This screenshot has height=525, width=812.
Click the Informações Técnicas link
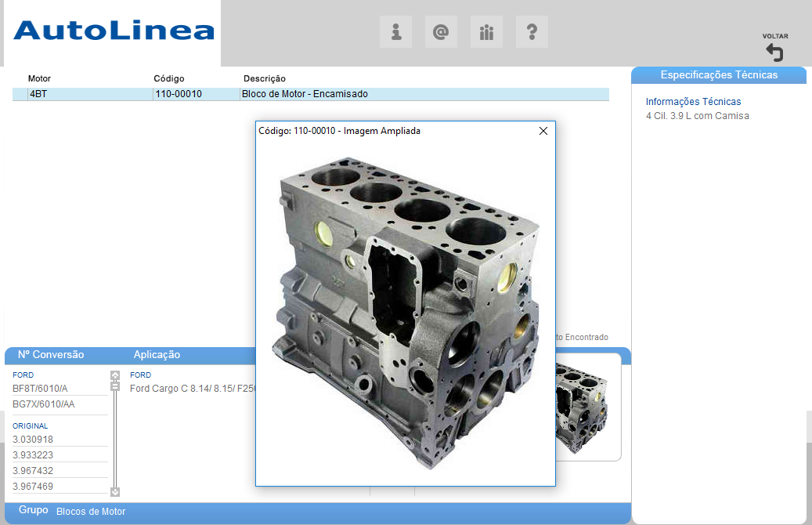[x=693, y=102]
